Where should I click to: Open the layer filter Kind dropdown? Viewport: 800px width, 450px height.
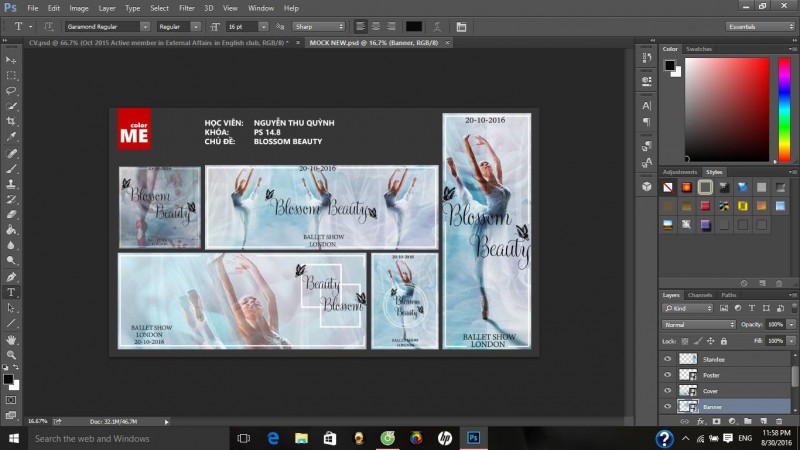point(687,308)
